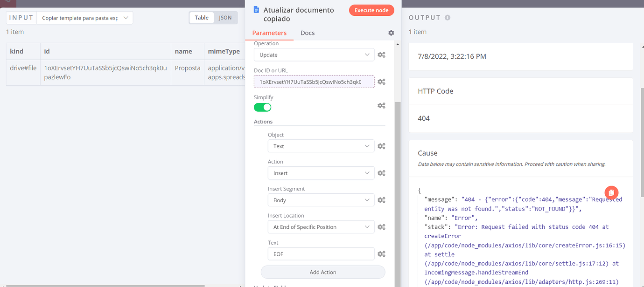Open the node settings gear icon
Viewport: 644px width, 287px height.
point(391,33)
